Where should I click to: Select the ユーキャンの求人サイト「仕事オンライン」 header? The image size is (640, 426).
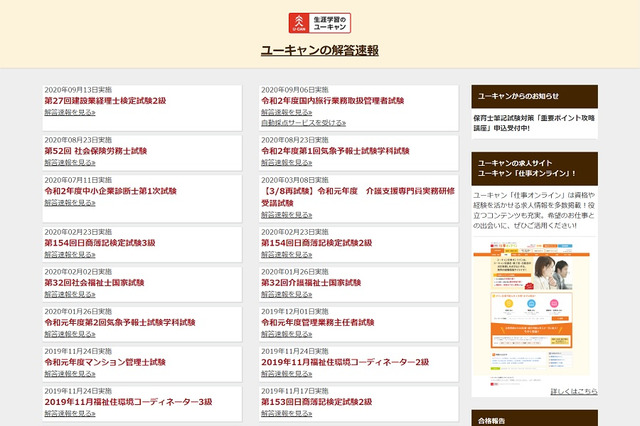click(535, 169)
